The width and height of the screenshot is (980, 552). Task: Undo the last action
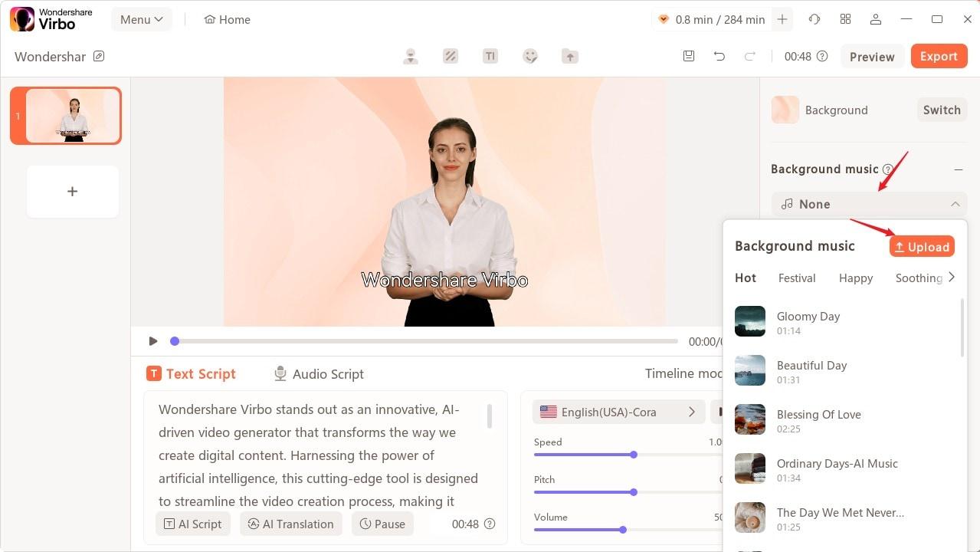pos(719,56)
